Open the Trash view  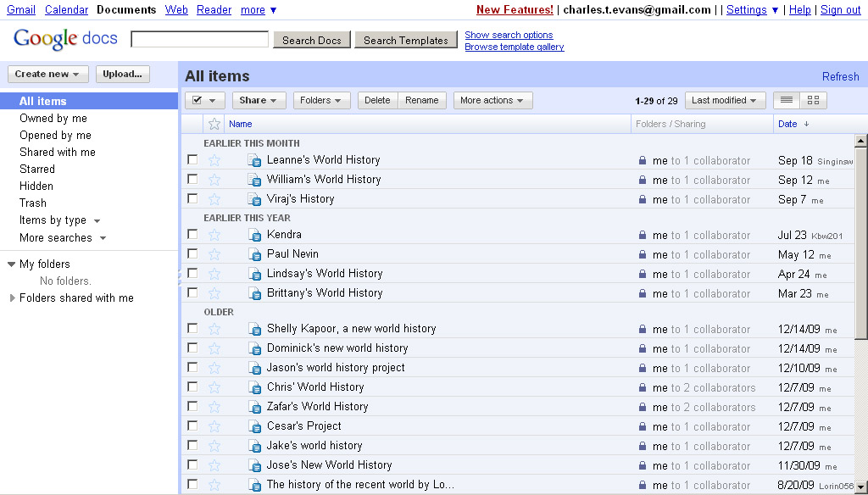pos(33,203)
